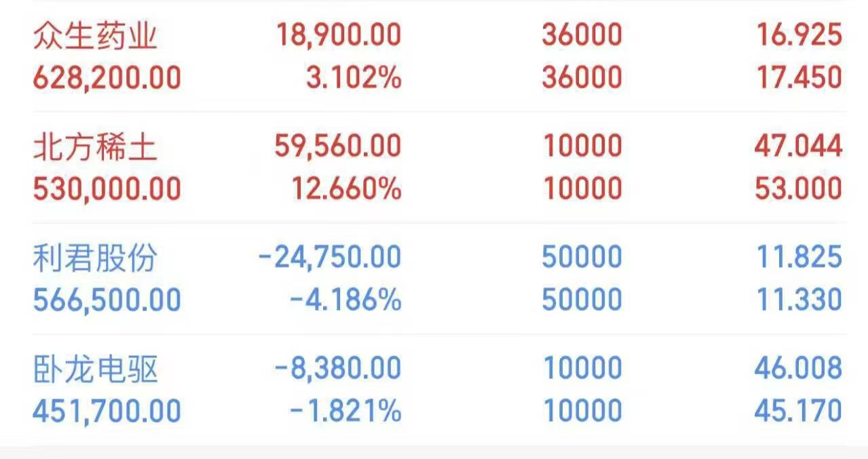868x459 pixels.
Task: Tap the 12.660% gain percentage
Action: (347, 188)
